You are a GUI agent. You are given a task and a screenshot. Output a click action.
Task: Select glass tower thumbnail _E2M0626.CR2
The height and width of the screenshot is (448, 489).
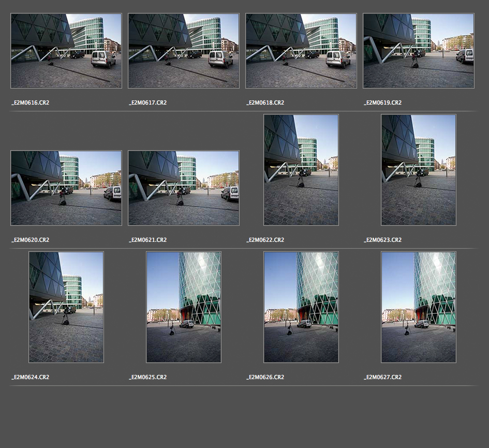pyautogui.click(x=301, y=307)
